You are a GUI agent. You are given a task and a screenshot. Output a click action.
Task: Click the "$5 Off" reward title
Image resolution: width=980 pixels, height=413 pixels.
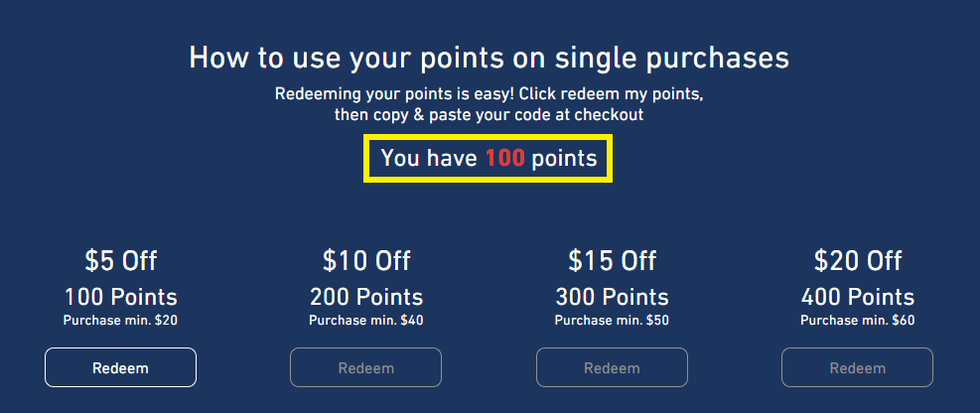point(120,261)
